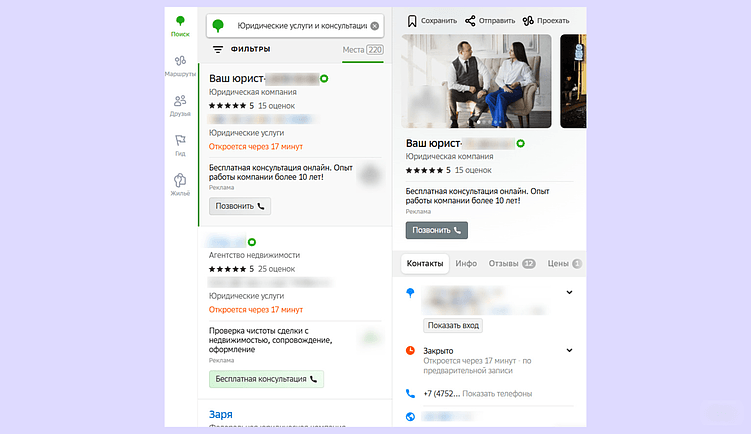Open the Друзья sidebar section
This screenshot has width=751, height=434.
pos(180,106)
